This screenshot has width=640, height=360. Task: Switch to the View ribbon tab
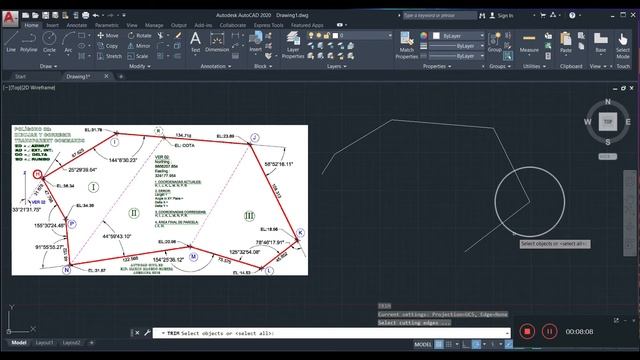[x=132, y=25]
